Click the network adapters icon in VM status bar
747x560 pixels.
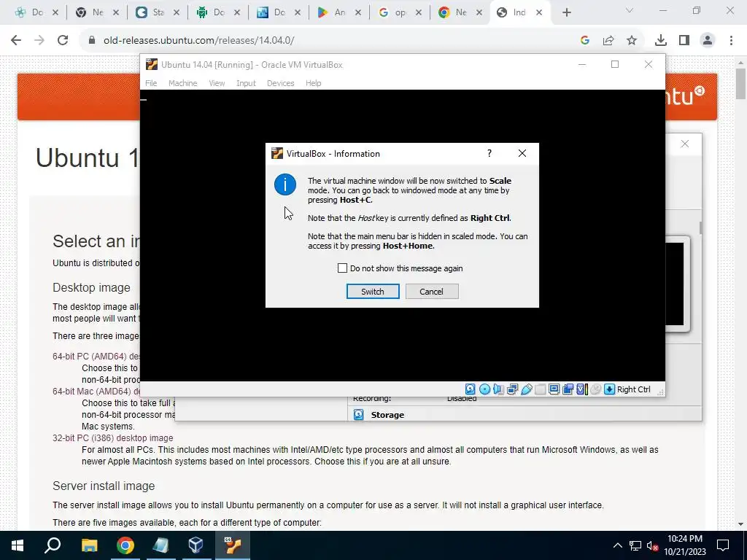point(512,389)
